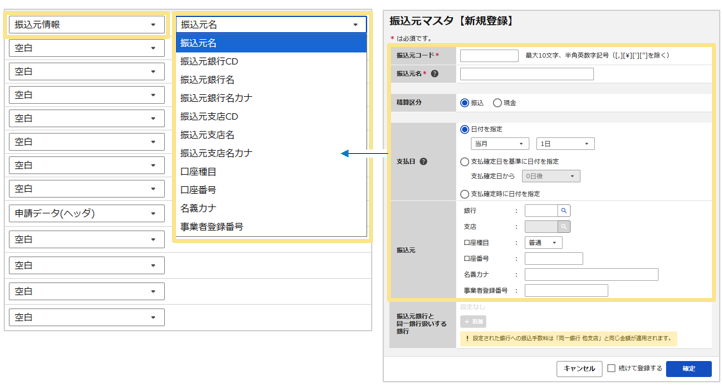Open the 空白 dropdown directly below 申請データ(ヘッダ)

pos(87,240)
